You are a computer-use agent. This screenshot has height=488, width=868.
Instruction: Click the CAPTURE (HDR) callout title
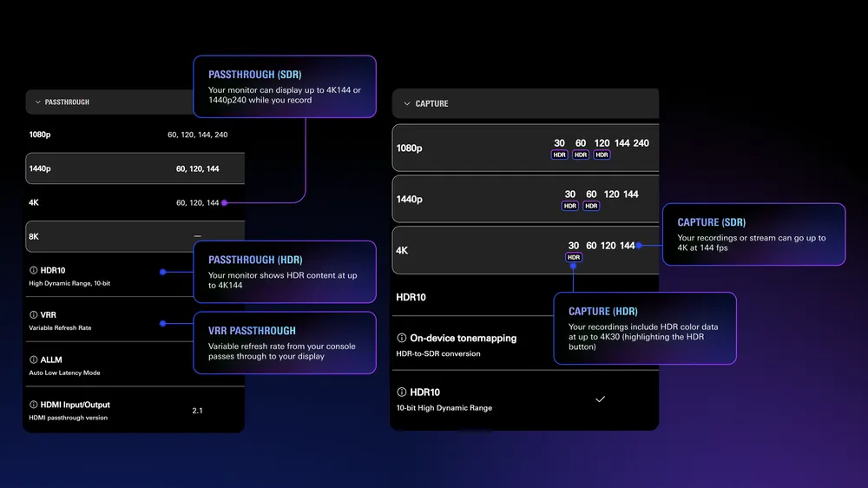pyautogui.click(x=603, y=312)
